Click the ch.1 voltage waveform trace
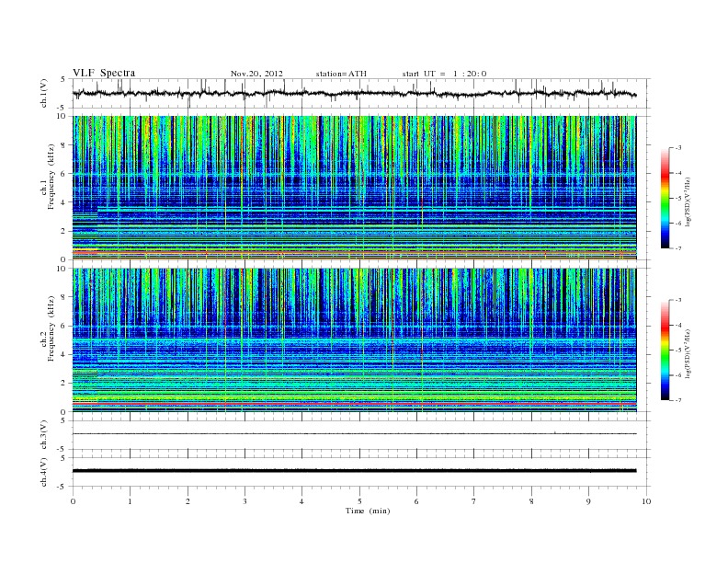 (355, 93)
